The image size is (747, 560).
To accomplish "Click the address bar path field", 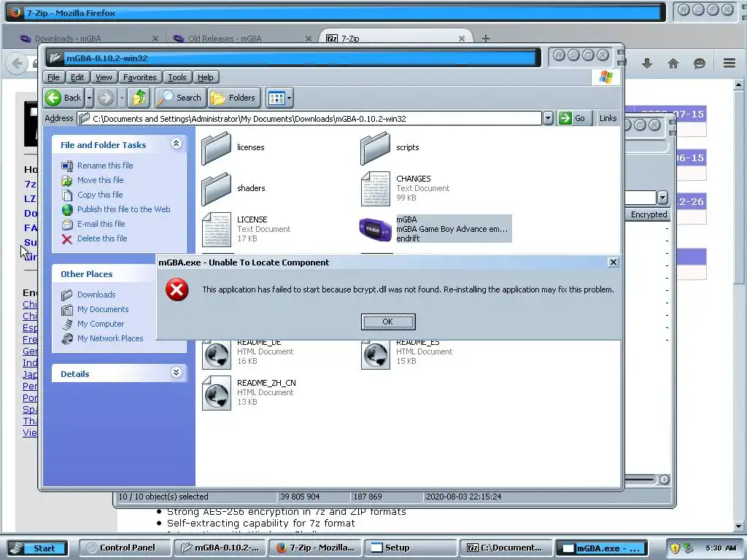I will [x=309, y=119].
